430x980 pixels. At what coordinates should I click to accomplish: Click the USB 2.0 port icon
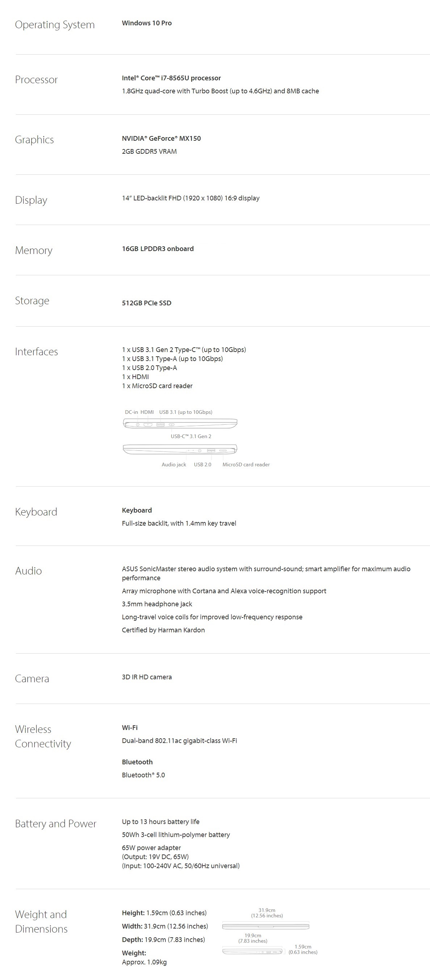(211, 450)
